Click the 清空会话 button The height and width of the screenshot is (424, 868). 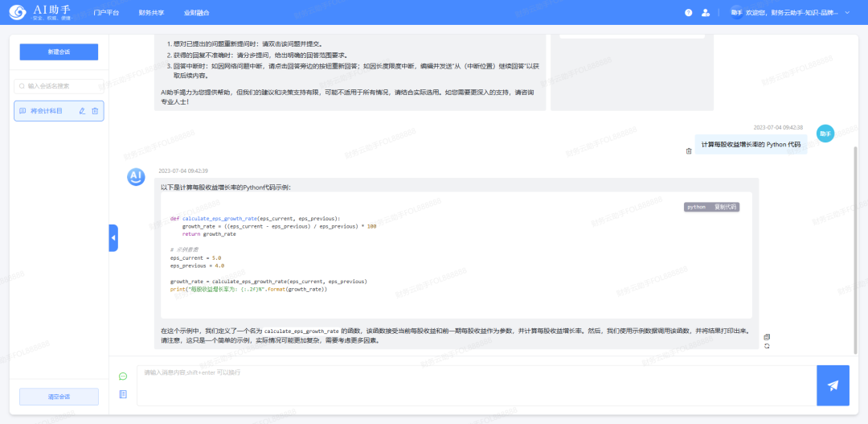pos(59,397)
